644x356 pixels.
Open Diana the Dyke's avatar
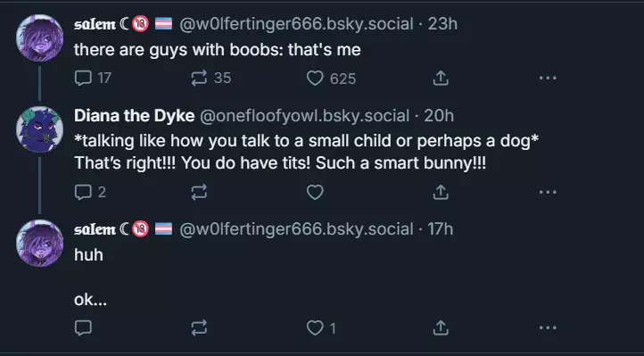[x=39, y=129]
